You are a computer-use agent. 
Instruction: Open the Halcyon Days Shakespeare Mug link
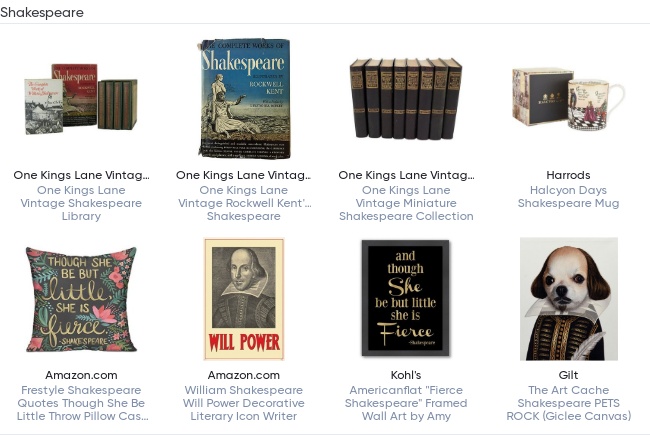[568, 196]
